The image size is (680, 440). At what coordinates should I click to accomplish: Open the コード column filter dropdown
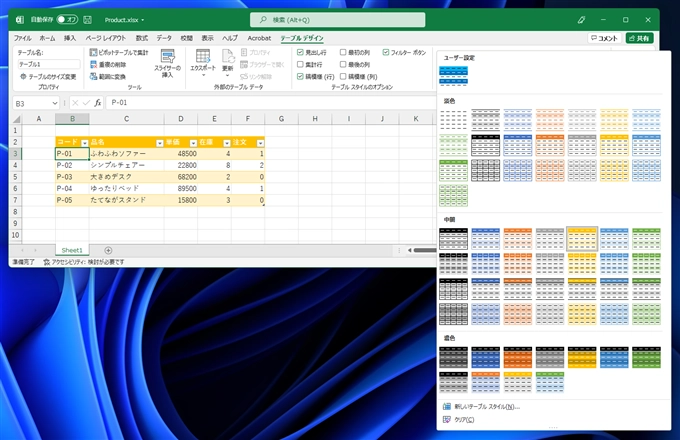tap(85, 143)
